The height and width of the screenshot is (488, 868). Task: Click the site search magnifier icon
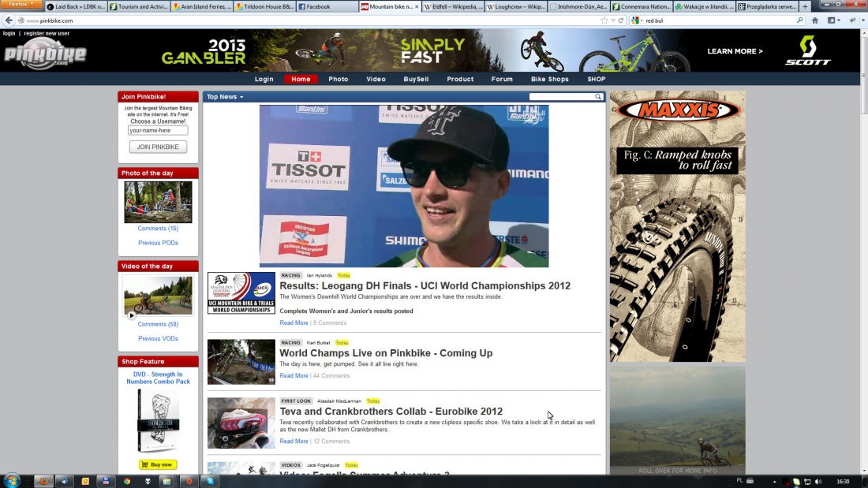click(x=598, y=97)
